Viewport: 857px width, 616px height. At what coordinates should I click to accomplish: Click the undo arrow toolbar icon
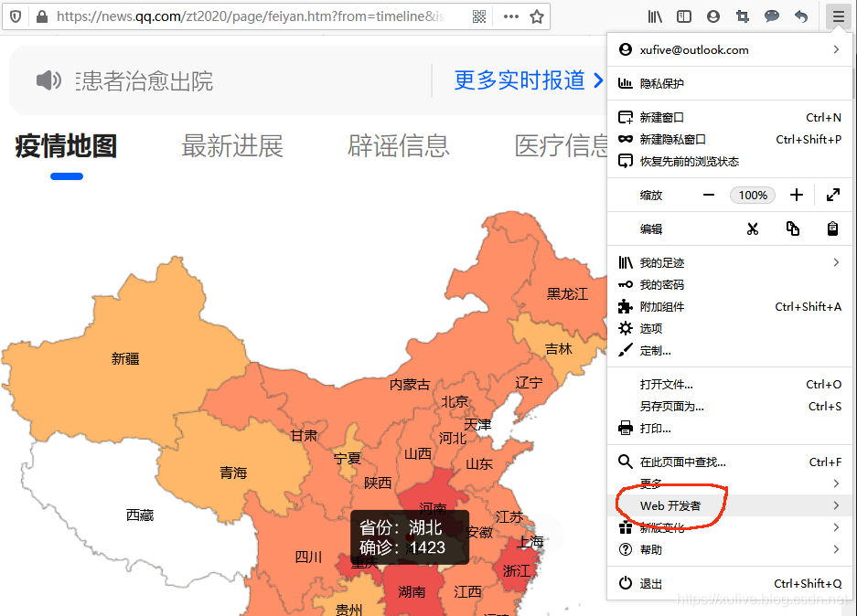(x=800, y=17)
